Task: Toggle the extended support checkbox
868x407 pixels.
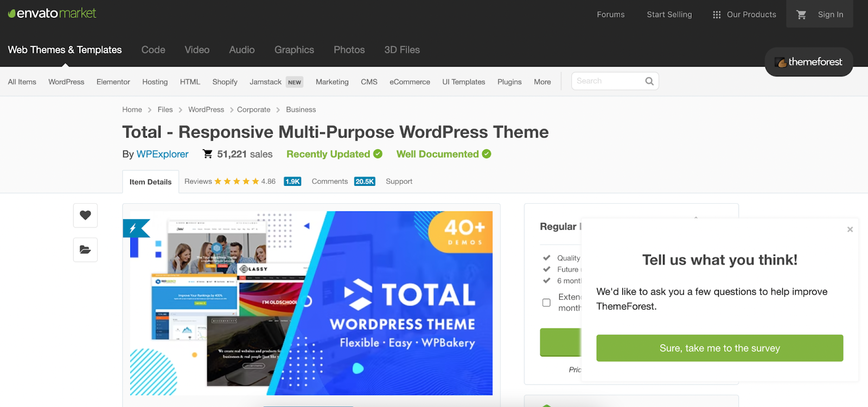Action: pyautogui.click(x=546, y=302)
